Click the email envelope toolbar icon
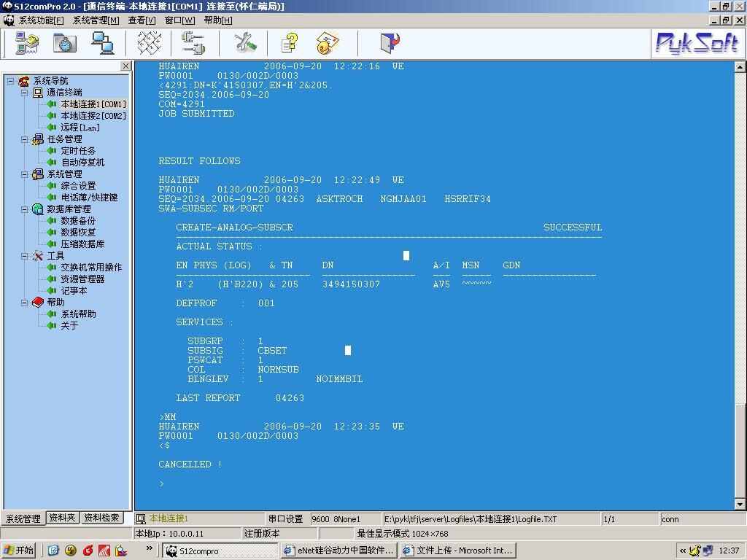Viewport: 747px width, 560px height. (x=328, y=44)
